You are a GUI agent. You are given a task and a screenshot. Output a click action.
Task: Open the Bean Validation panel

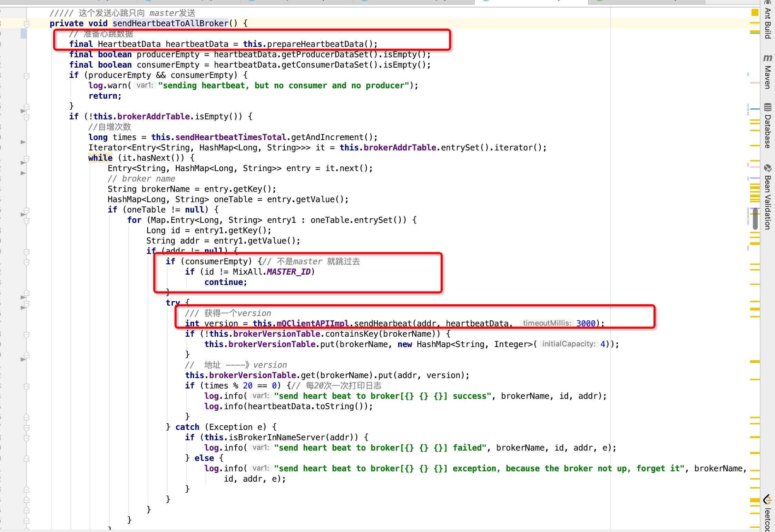click(767, 197)
